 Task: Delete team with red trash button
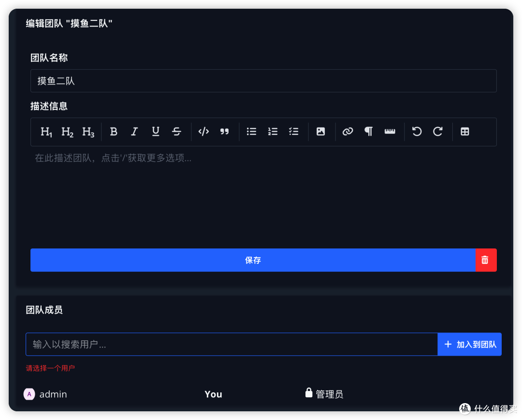click(486, 260)
